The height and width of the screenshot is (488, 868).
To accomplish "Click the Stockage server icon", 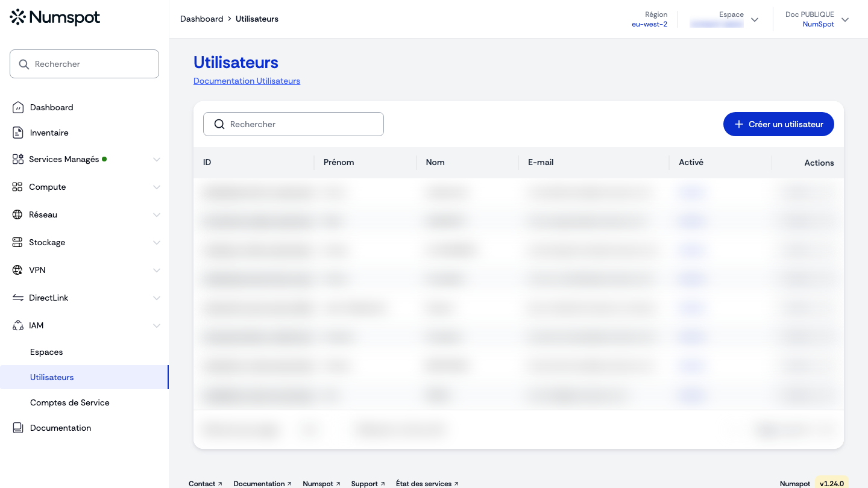I will (17, 242).
